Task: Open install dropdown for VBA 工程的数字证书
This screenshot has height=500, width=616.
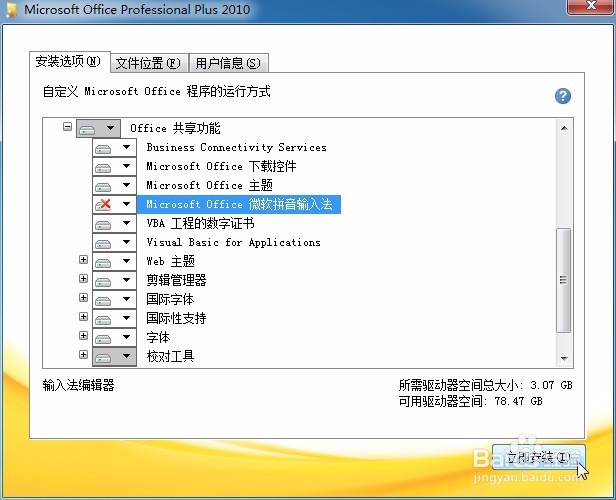Action: (114, 223)
